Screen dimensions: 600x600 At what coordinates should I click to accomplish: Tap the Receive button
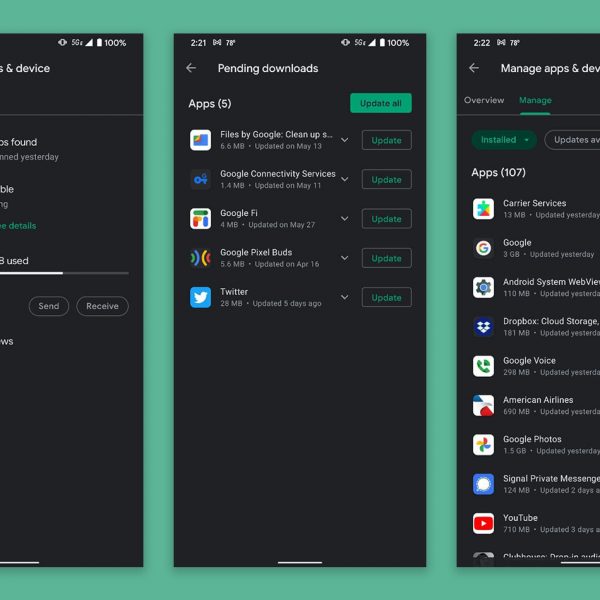[102, 306]
